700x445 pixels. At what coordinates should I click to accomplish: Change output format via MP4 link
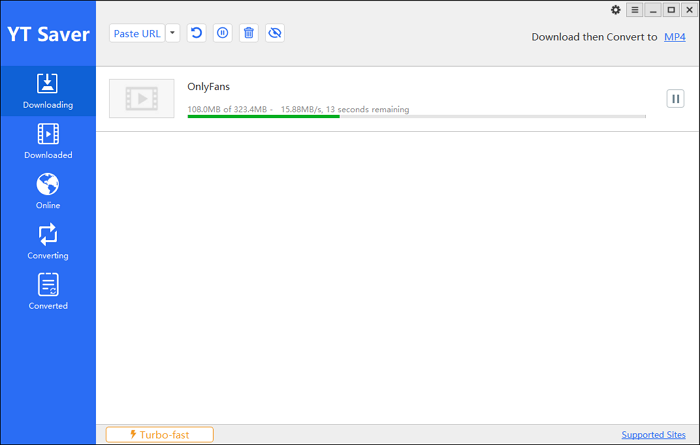coord(675,37)
